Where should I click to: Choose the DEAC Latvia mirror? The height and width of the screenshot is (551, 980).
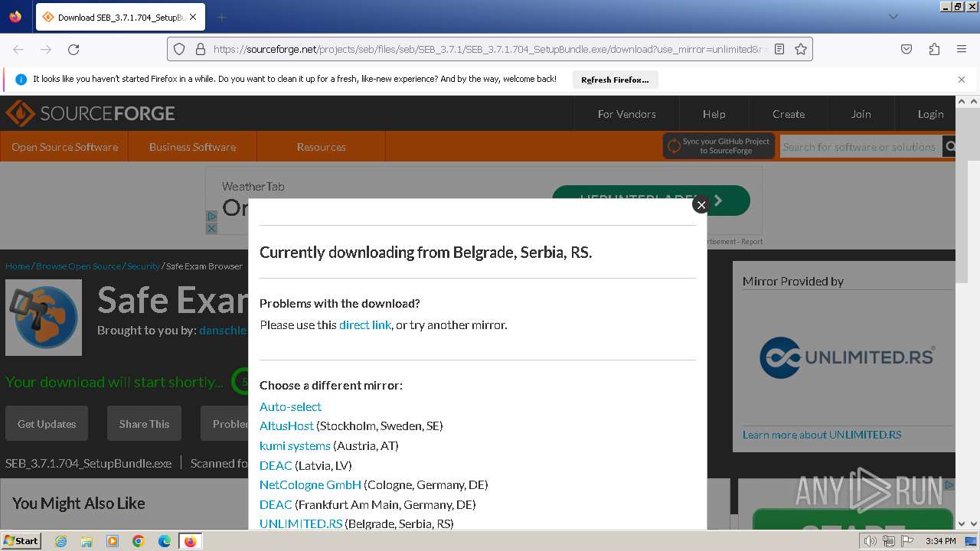pyautogui.click(x=276, y=465)
